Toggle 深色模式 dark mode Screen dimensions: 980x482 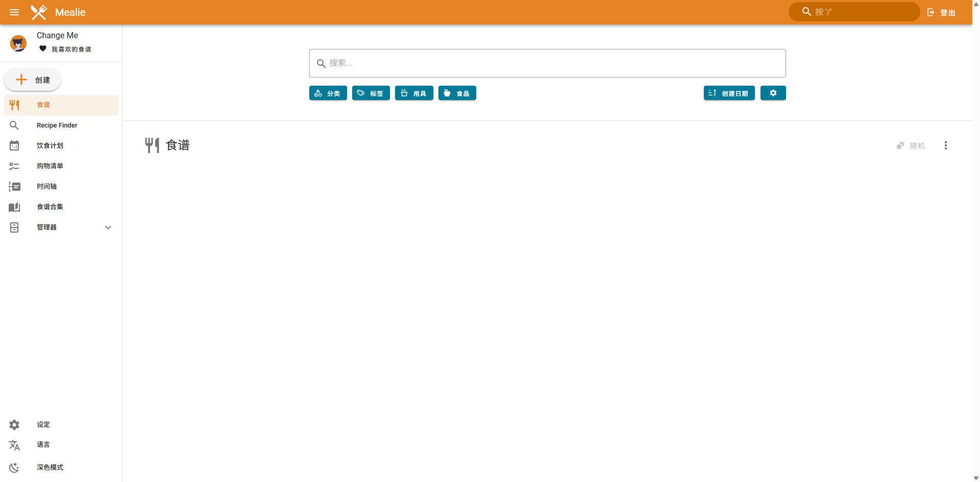pyautogui.click(x=61, y=467)
